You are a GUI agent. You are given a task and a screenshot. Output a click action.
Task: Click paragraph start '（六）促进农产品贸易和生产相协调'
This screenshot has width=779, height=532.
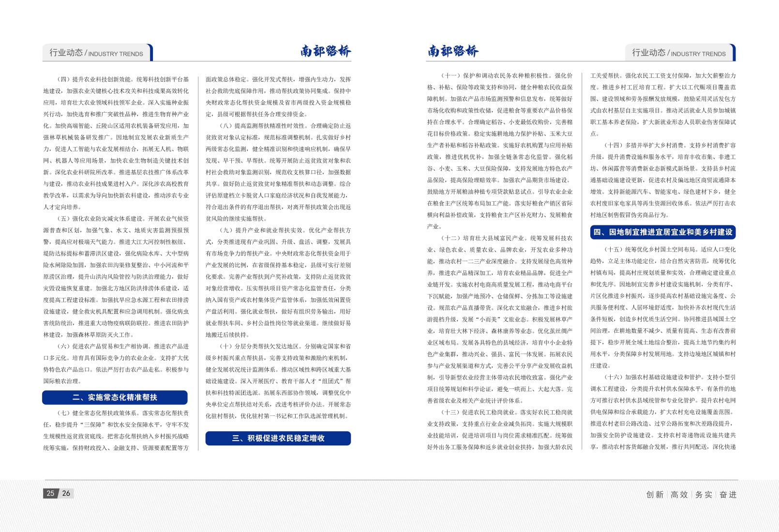pyautogui.click(x=103, y=346)
